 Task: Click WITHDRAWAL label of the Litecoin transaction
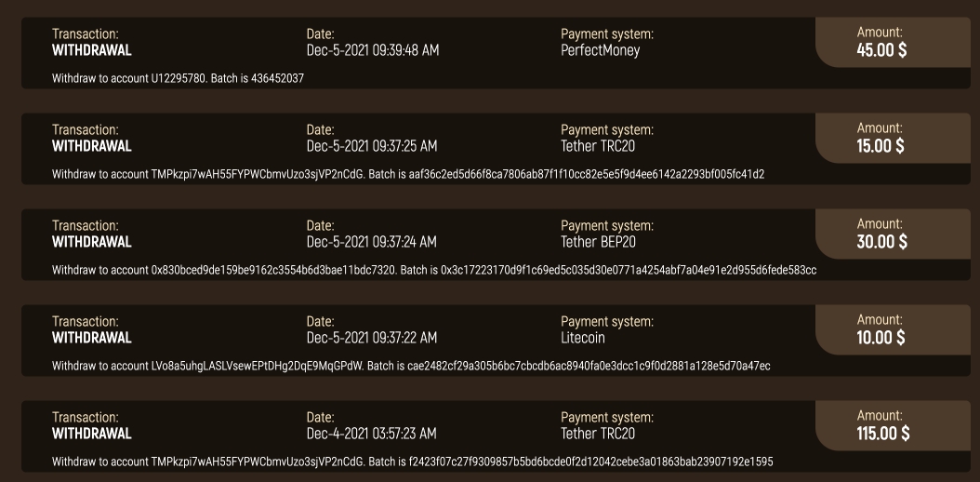click(92, 338)
